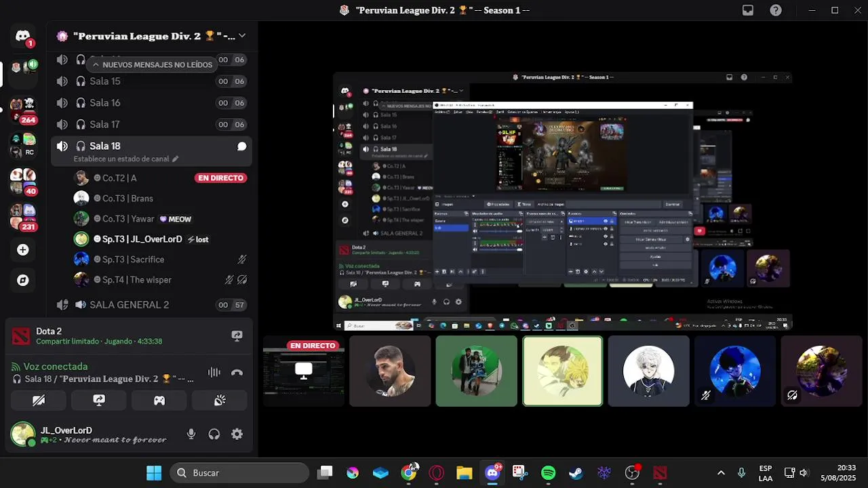Select user Co.T3 | Brans
Image resolution: width=868 pixels, height=488 pixels.
[x=160, y=199]
